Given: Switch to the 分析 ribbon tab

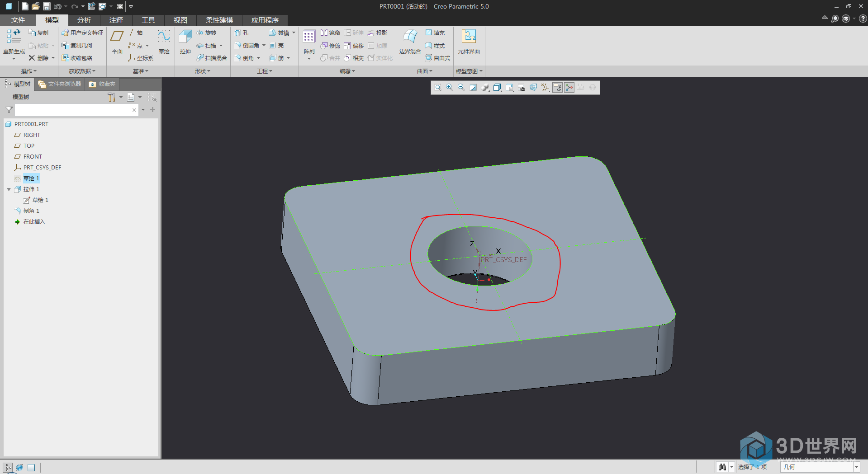Looking at the screenshot, I should 84,20.
